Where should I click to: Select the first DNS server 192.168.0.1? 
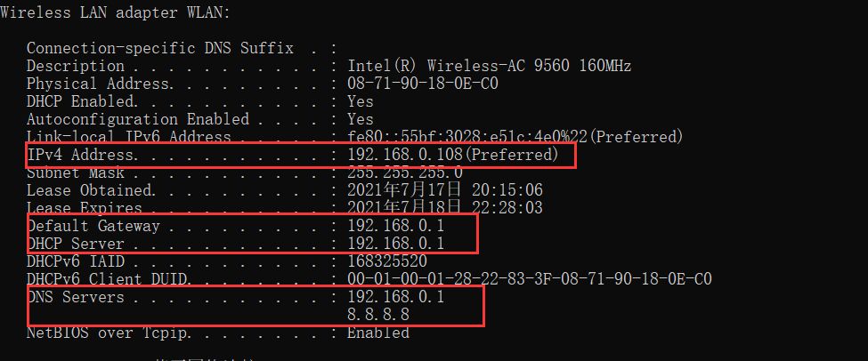click(395, 297)
